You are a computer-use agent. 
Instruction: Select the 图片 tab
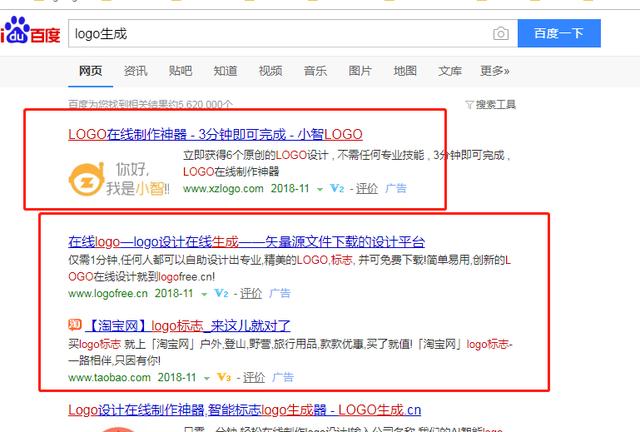(x=360, y=71)
